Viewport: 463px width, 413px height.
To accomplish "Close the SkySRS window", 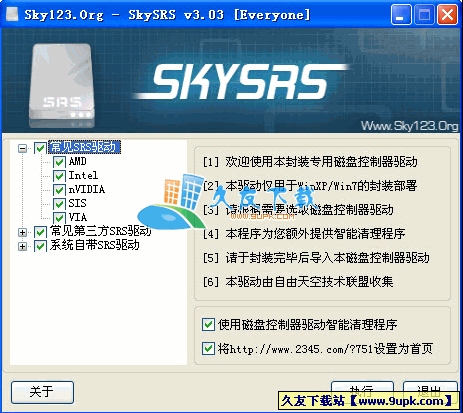I will (447, 15).
